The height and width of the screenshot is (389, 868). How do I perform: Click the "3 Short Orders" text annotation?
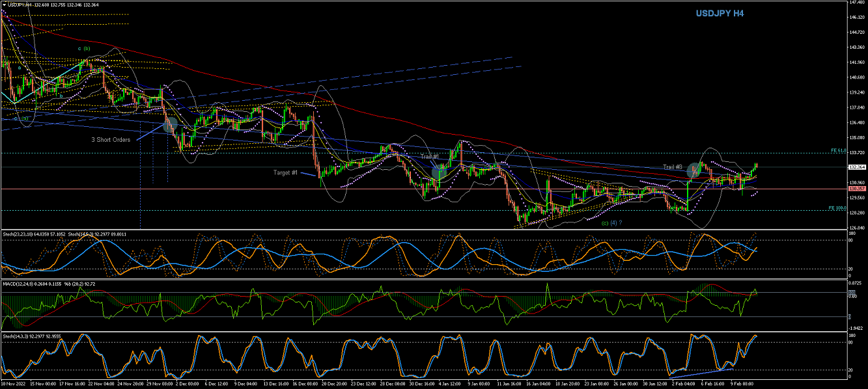click(110, 140)
